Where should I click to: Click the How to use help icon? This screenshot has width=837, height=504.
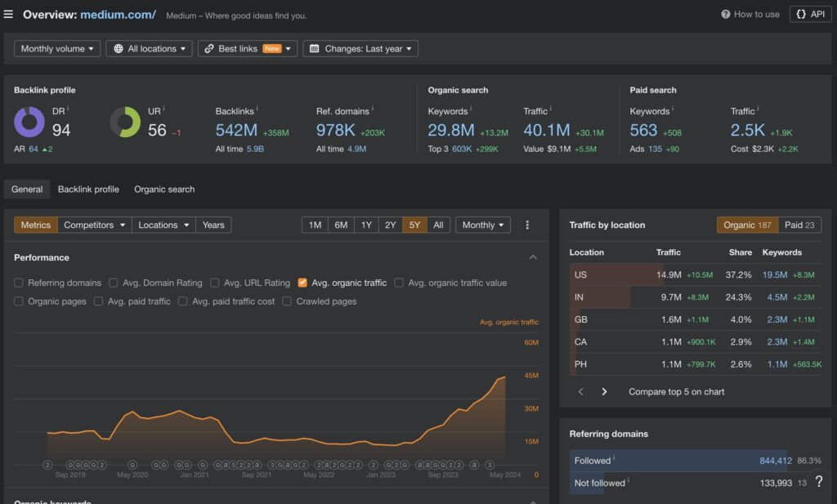click(726, 15)
